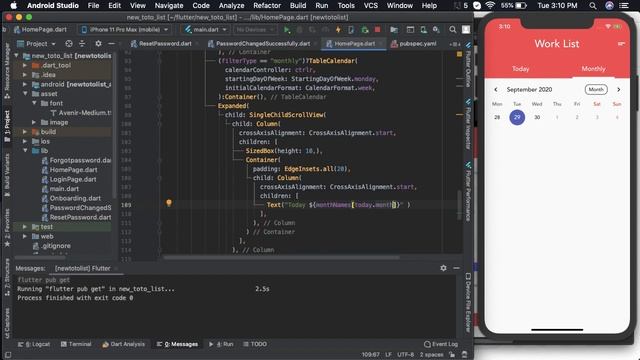Open the Logcat tool window
The height and width of the screenshot is (360, 640).
34,344
